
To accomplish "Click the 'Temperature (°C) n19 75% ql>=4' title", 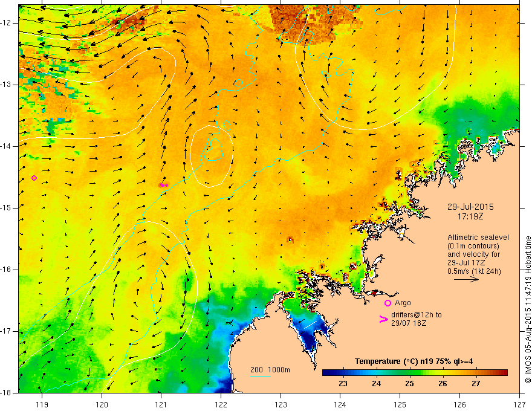I will tap(414, 361).
